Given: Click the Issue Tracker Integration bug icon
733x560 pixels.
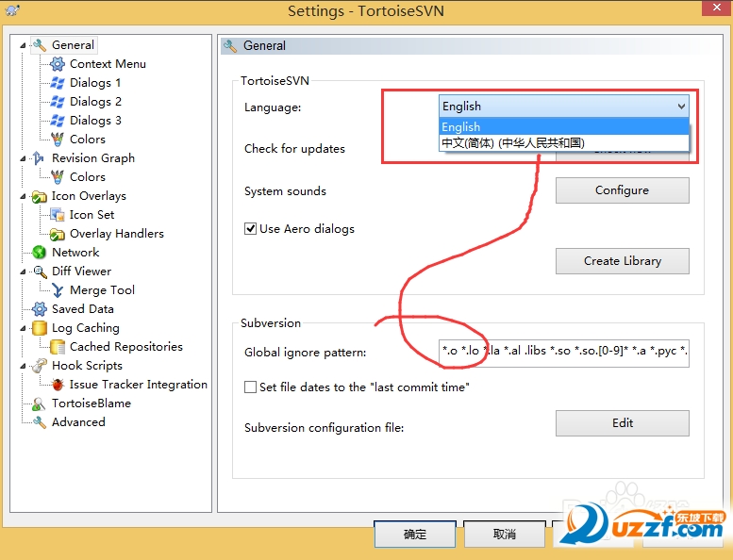Looking at the screenshot, I should (58, 385).
